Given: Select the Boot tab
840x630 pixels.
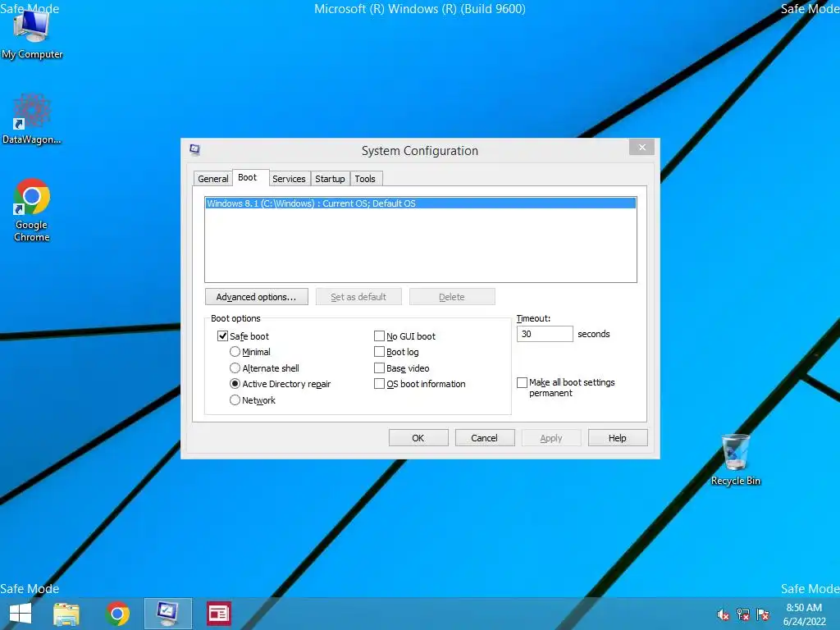Looking at the screenshot, I should (248, 177).
